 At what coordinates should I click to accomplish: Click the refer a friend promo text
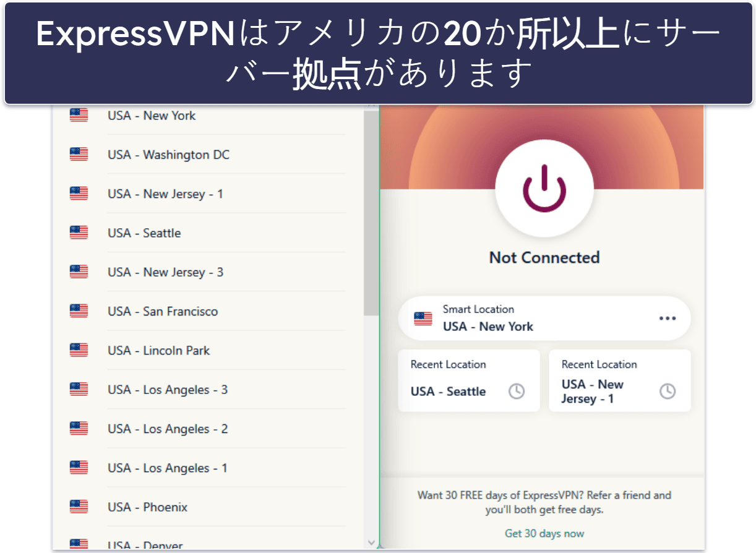coord(544,503)
